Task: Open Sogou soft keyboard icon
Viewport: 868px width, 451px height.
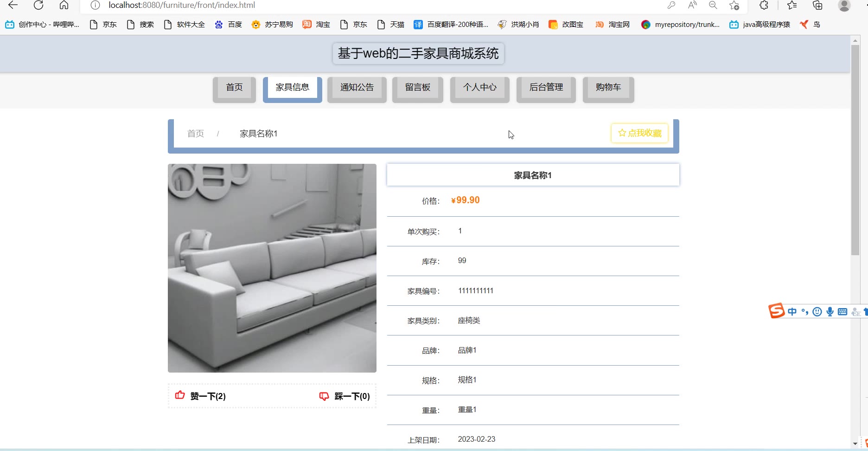Action: click(842, 312)
